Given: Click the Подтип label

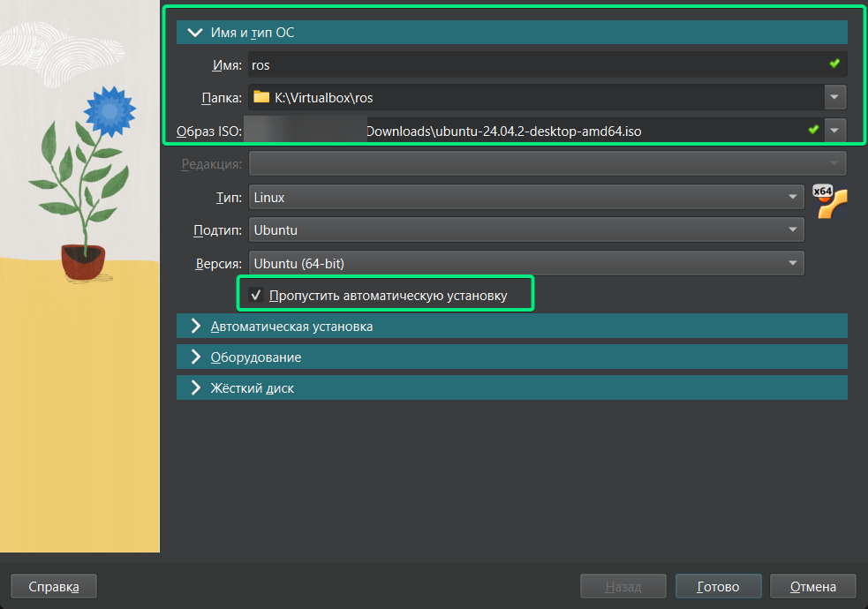Looking at the screenshot, I should click(217, 230).
